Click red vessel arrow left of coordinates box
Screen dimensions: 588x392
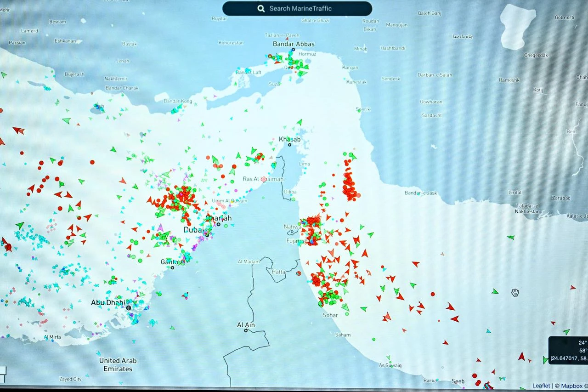click(521, 356)
